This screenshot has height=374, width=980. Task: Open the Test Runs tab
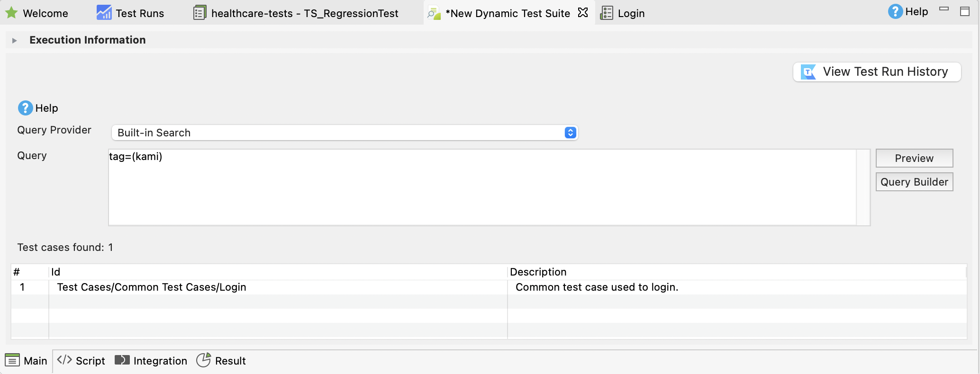[x=130, y=13]
